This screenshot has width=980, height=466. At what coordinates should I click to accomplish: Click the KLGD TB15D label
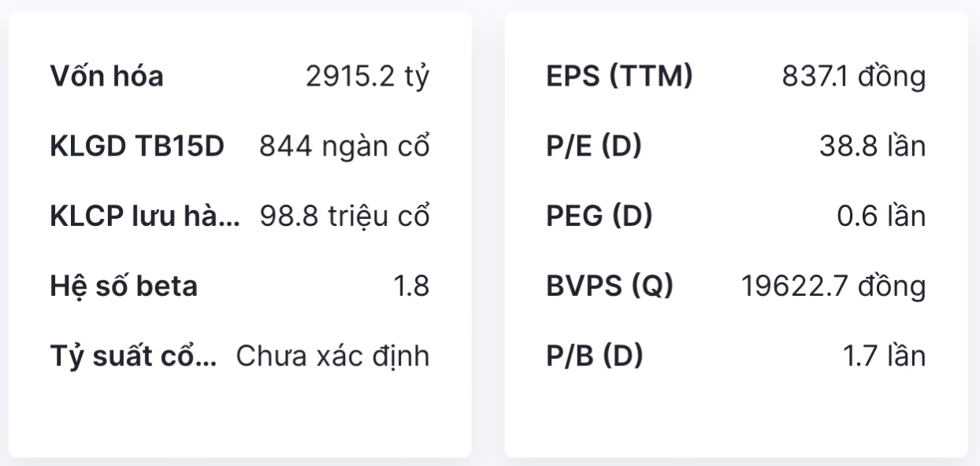pyautogui.click(x=137, y=146)
